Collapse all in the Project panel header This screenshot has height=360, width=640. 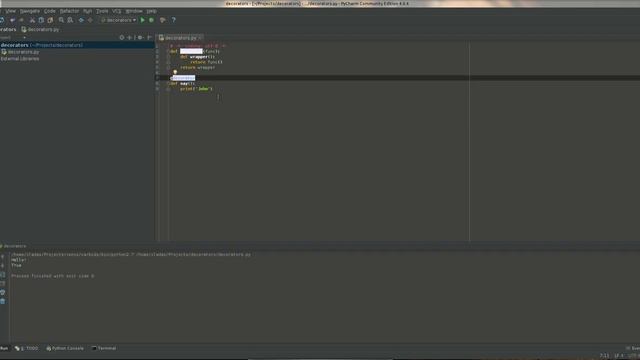[x=129, y=38]
